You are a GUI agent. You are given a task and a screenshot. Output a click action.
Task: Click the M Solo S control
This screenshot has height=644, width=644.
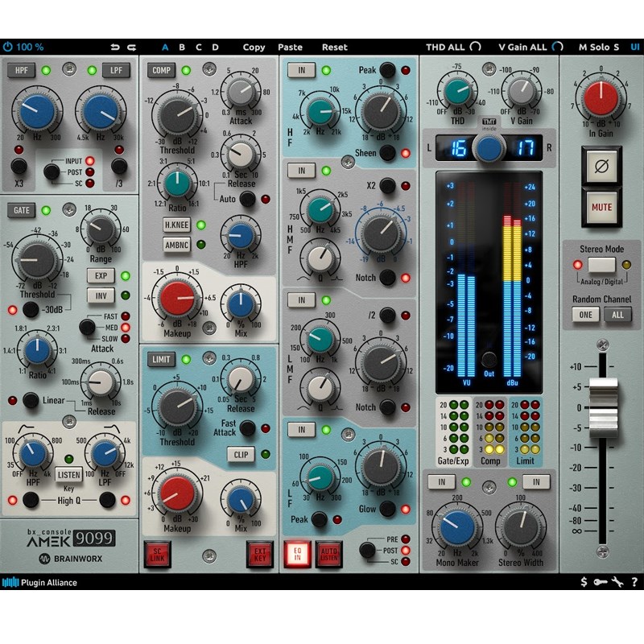point(598,47)
